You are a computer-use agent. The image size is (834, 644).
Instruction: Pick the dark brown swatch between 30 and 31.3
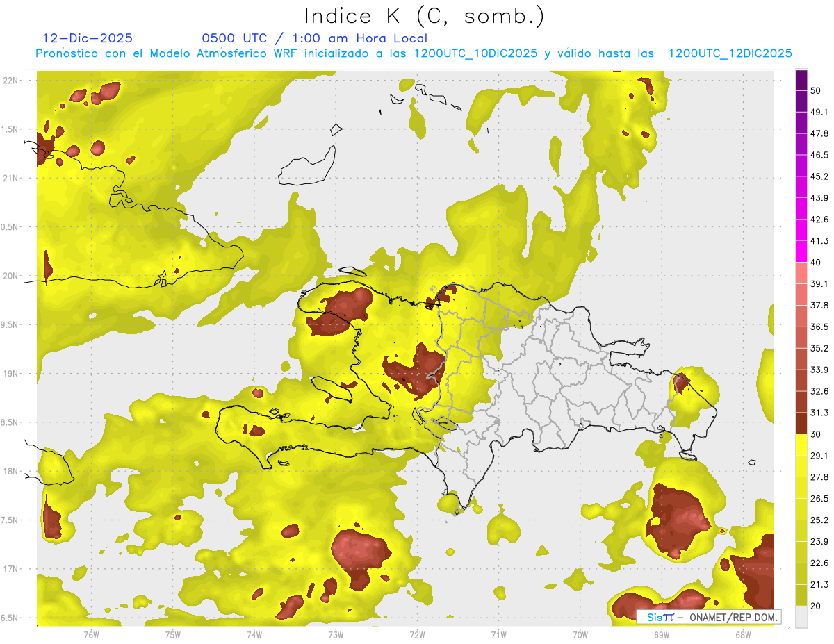click(801, 423)
